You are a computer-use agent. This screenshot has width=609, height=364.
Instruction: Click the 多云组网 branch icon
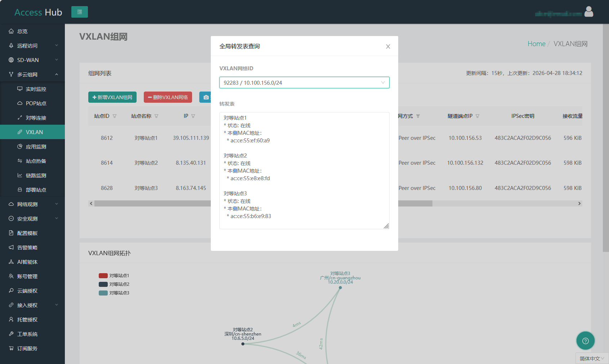11,75
